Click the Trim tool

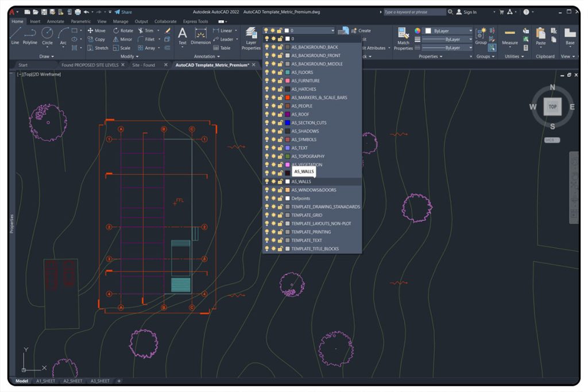pyautogui.click(x=145, y=31)
